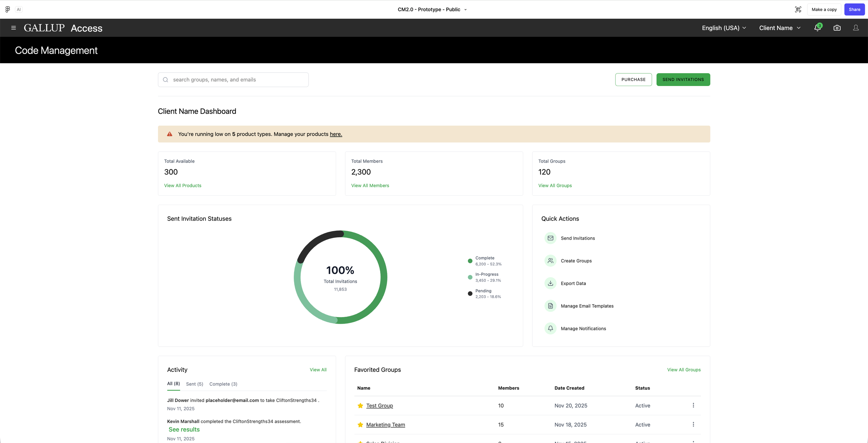Select the Complete (3) activity tab

pyautogui.click(x=223, y=384)
